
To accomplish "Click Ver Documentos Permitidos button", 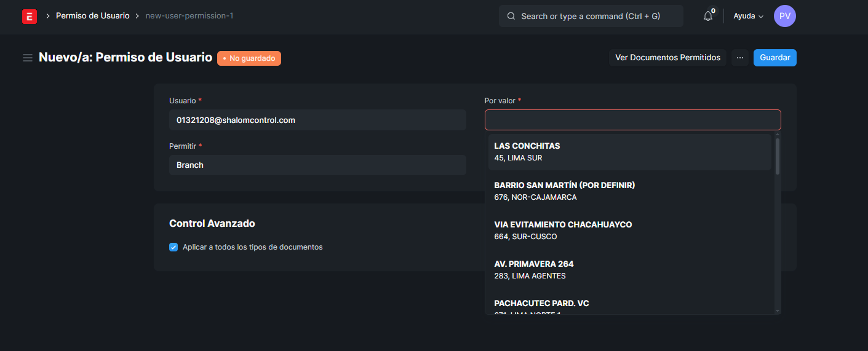I will pyautogui.click(x=667, y=58).
